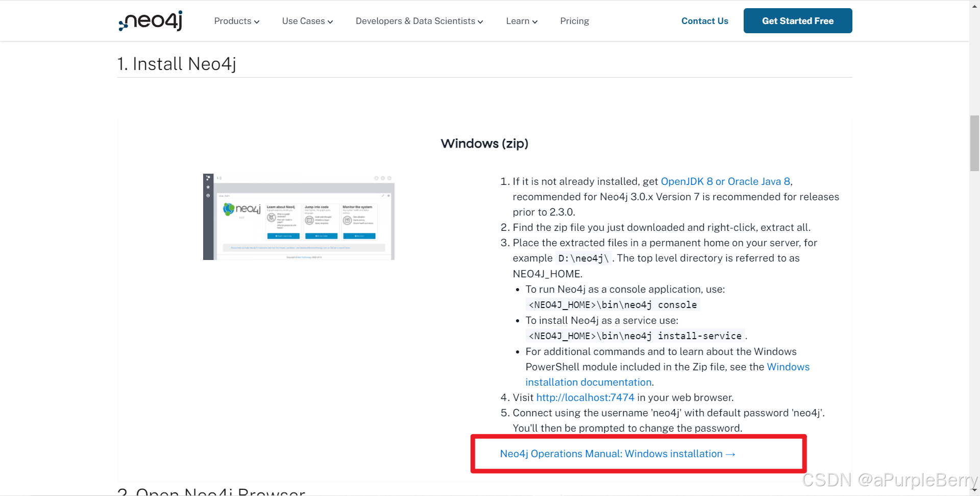
Task: Click the Neo4j browser screenshot thumbnail
Action: click(x=299, y=217)
